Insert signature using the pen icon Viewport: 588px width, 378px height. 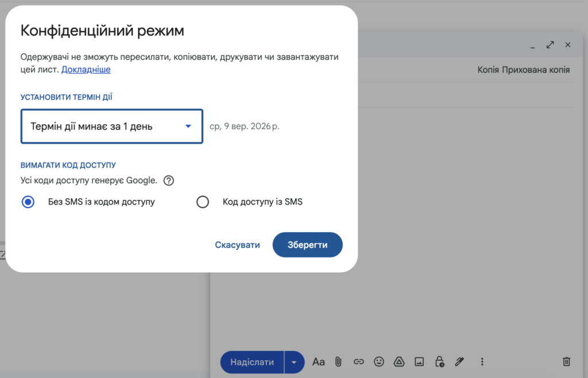(459, 362)
